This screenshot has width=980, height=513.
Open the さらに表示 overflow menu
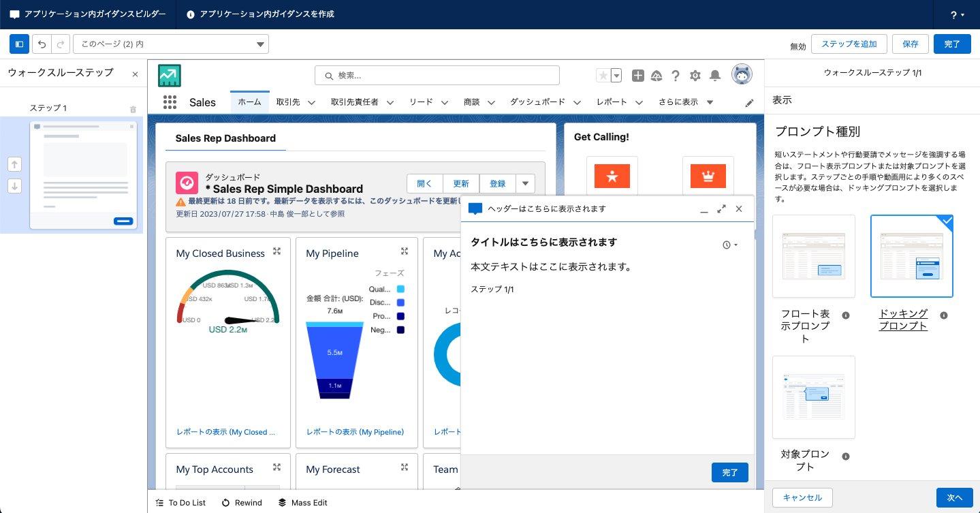(686, 102)
